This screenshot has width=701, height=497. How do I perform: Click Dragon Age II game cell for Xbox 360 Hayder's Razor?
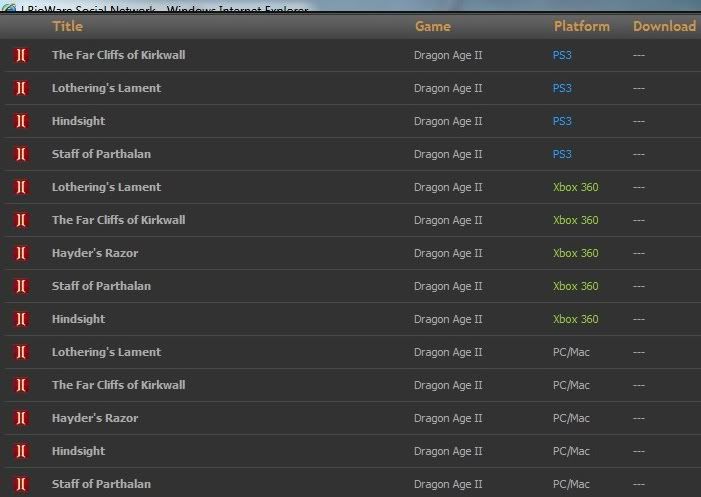coord(448,253)
